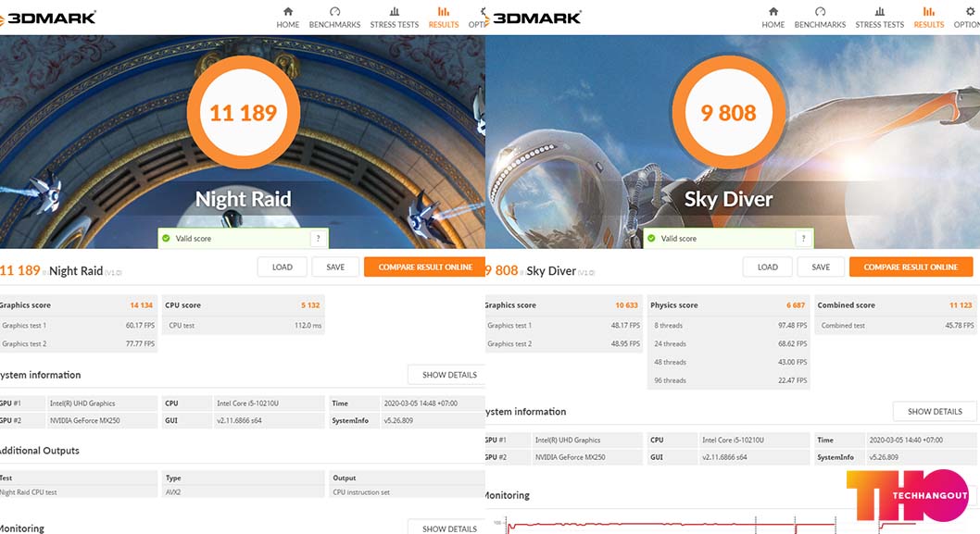This screenshot has width=980, height=534.
Task: Go to HOME in the Sky Diver window
Action: pyautogui.click(x=773, y=18)
